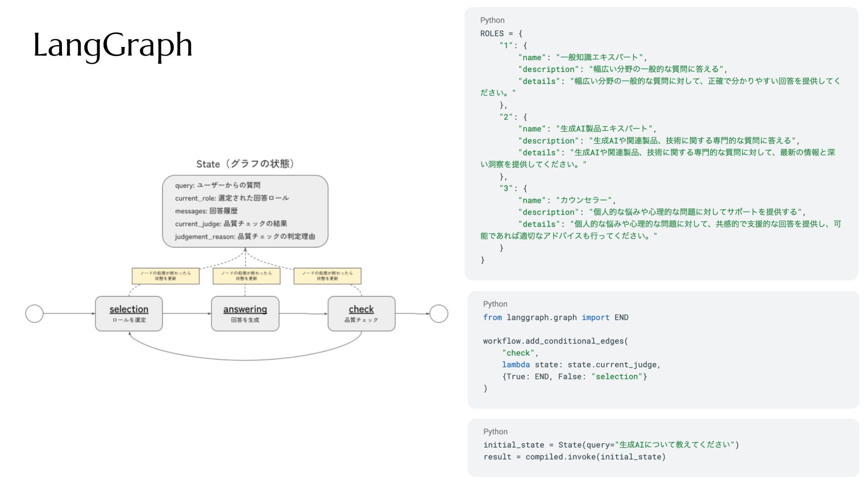Select the selection node box
Screen dimensions: 868x488
[129, 314]
